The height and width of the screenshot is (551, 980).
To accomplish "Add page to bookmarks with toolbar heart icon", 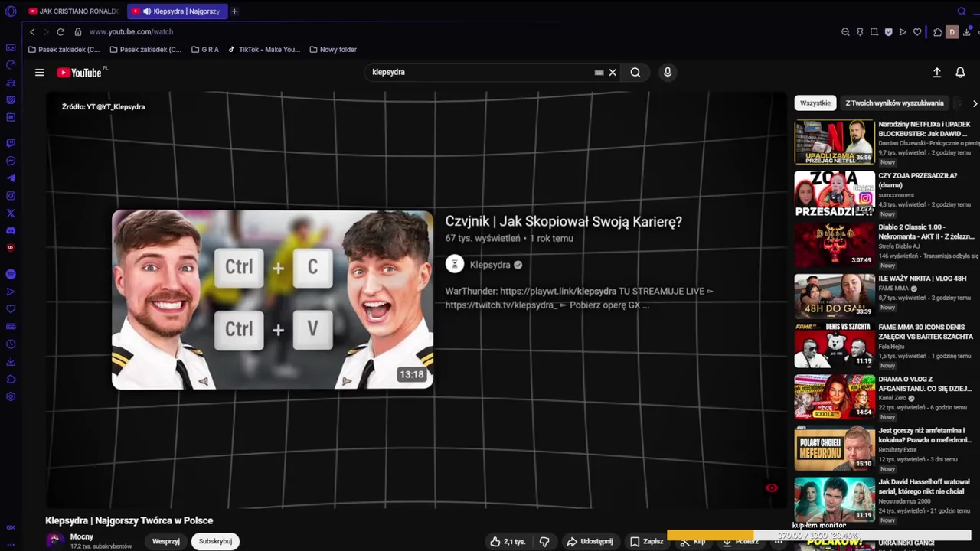I will [x=917, y=32].
